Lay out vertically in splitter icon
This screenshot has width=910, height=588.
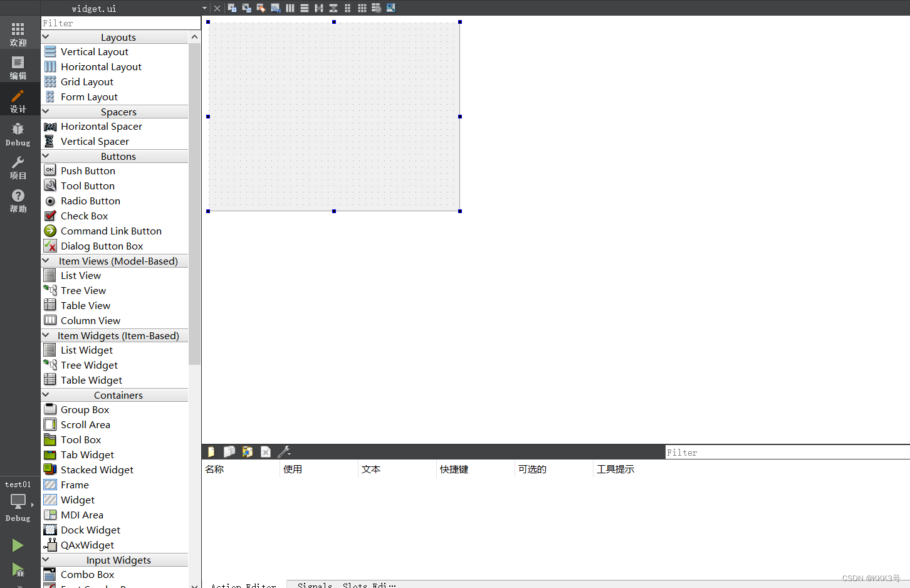(x=333, y=8)
